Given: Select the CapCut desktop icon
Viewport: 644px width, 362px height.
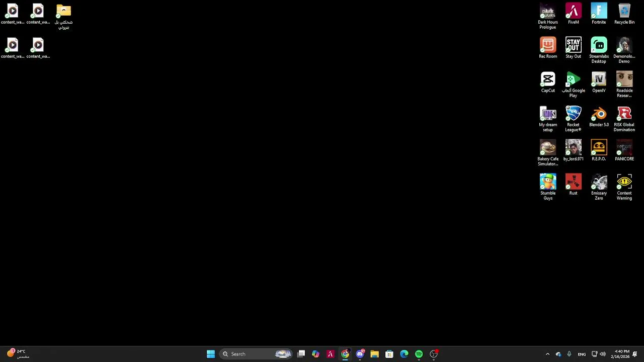Looking at the screenshot, I should [548, 82].
